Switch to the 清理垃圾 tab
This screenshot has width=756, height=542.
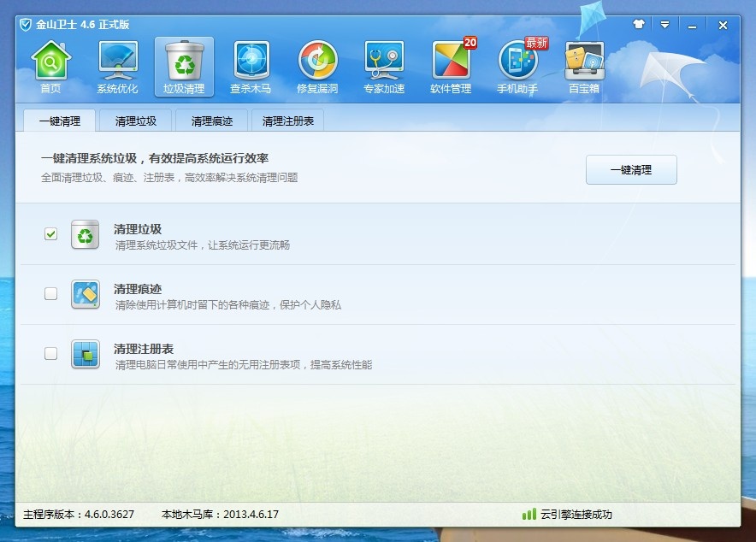pos(136,121)
